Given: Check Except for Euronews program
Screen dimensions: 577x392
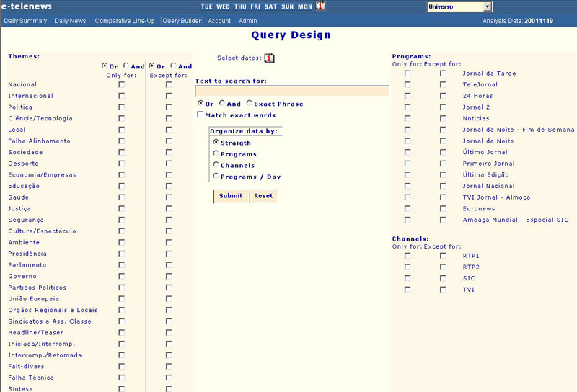Looking at the screenshot, I should coord(443,208).
